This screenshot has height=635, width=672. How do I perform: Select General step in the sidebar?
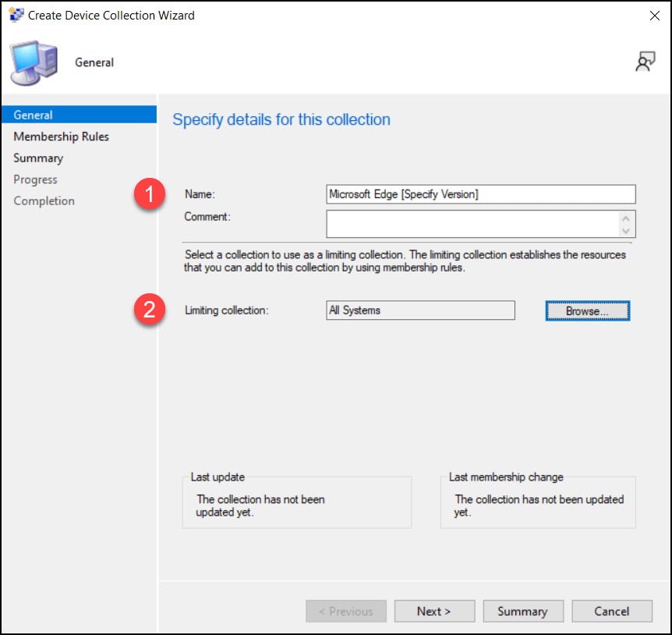[x=80, y=115]
